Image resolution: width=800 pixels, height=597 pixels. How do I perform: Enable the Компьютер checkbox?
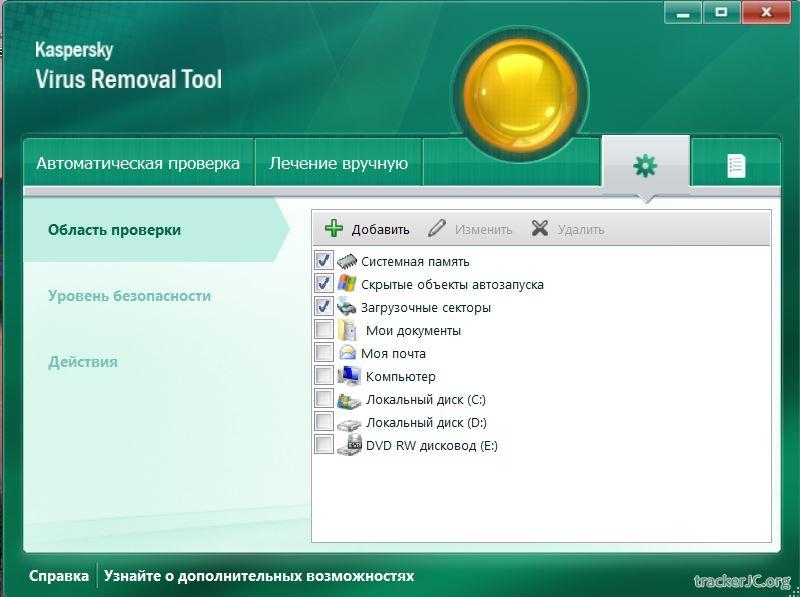pyautogui.click(x=324, y=376)
